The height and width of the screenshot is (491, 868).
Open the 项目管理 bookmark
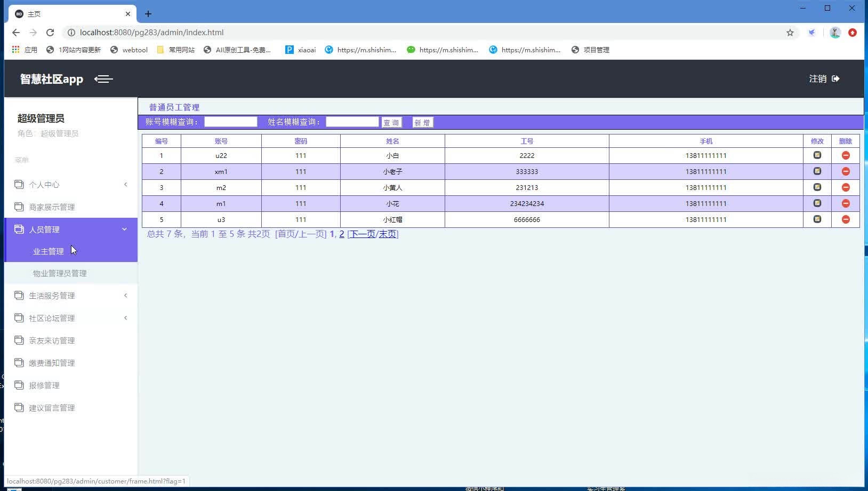point(590,50)
